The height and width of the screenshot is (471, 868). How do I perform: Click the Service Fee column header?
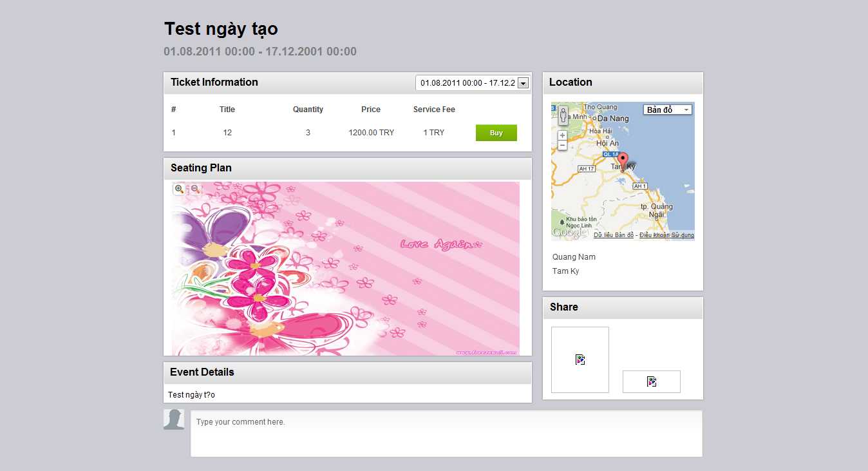[x=434, y=110]
